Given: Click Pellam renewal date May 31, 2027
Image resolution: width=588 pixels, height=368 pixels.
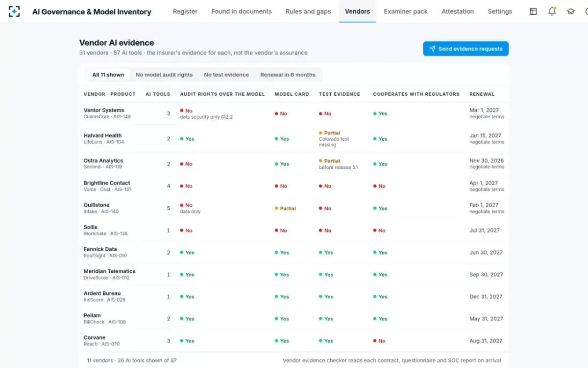Looking at the screenshot, I should (x=486, y=318).
